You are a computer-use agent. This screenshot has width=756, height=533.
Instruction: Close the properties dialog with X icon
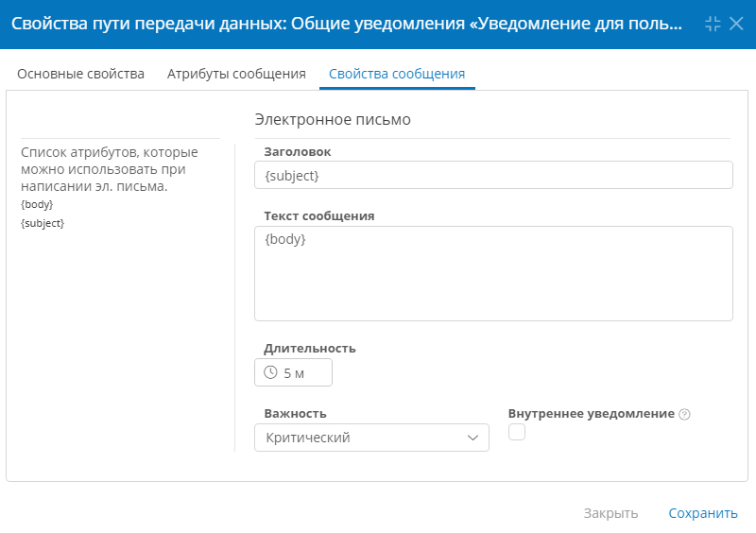(736, 24)
